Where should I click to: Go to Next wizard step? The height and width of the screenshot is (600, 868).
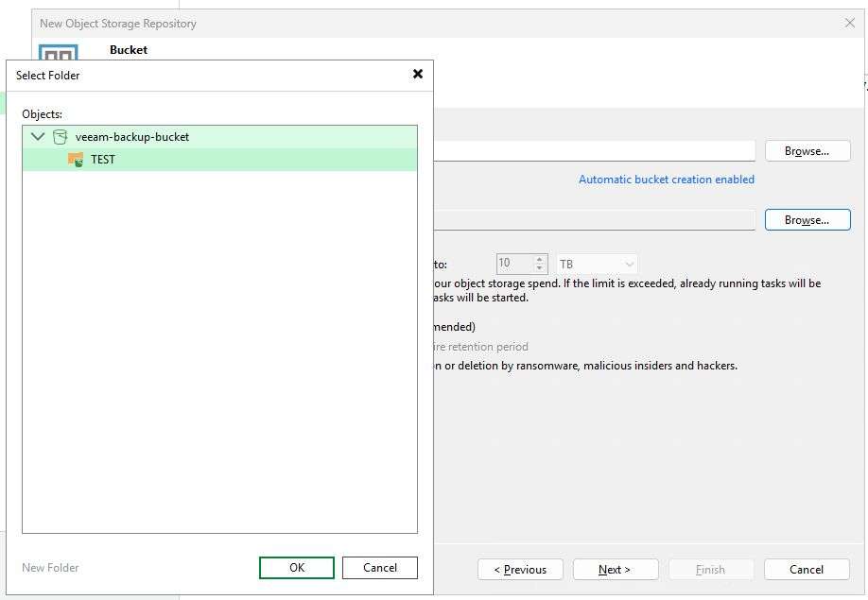pyautogui.click(x=616, y=570)
